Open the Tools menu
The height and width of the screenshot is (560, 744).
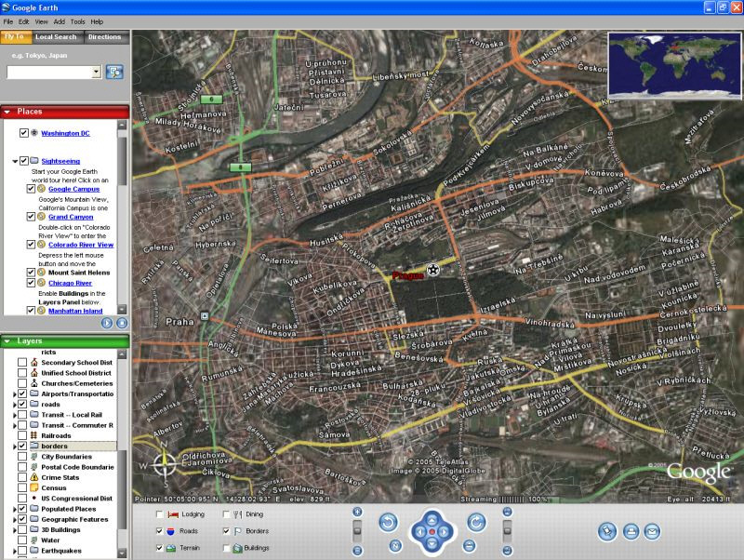78,21
